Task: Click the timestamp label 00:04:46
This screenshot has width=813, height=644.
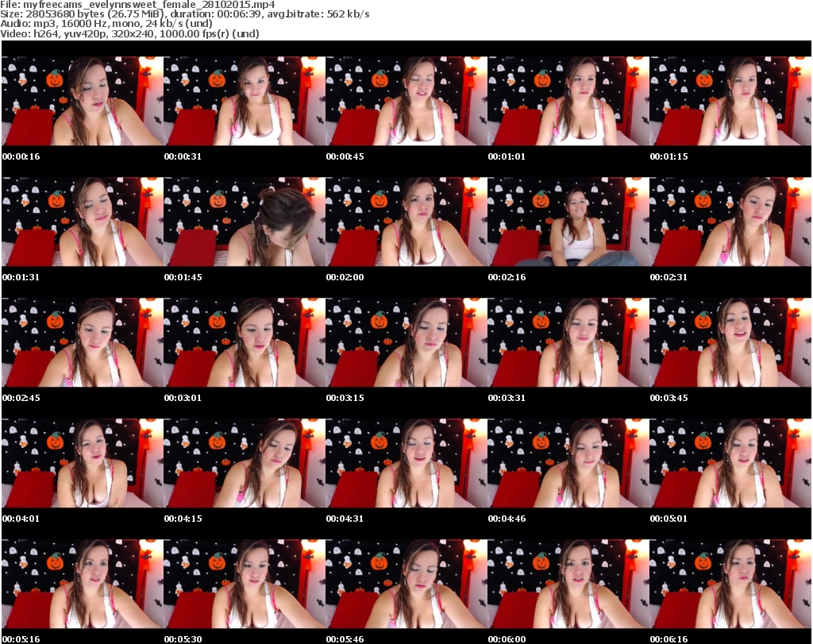Action: [x=507, y=519]
